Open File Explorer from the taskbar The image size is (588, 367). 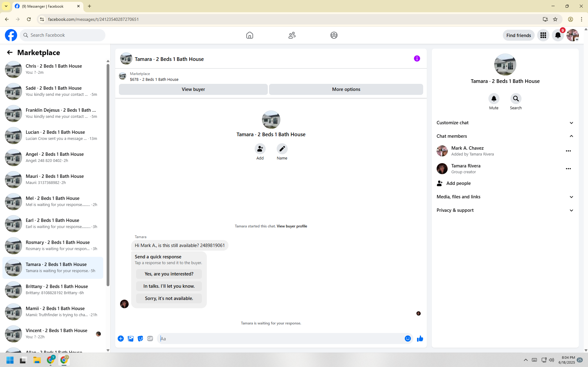[x=37, y=360]
